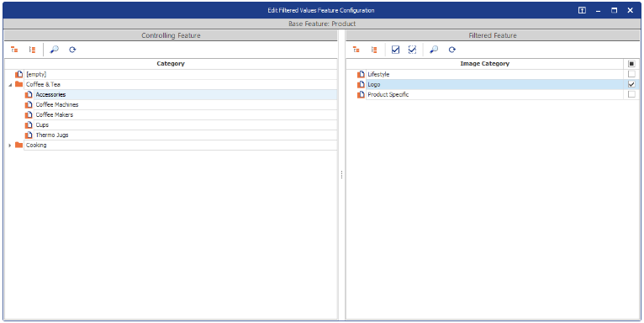Minimize the configuration window
This screenshot has height=323, width=644.
[x=599, y=11]
